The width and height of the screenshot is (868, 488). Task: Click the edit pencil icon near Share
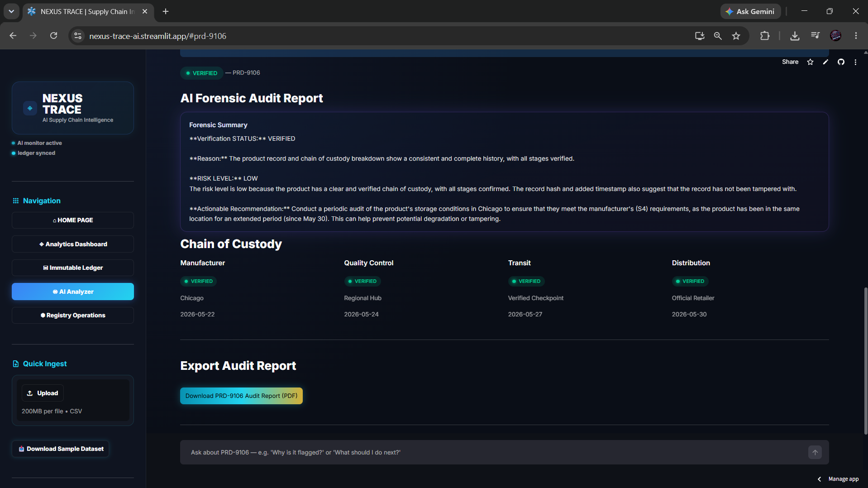click(825, 62)
